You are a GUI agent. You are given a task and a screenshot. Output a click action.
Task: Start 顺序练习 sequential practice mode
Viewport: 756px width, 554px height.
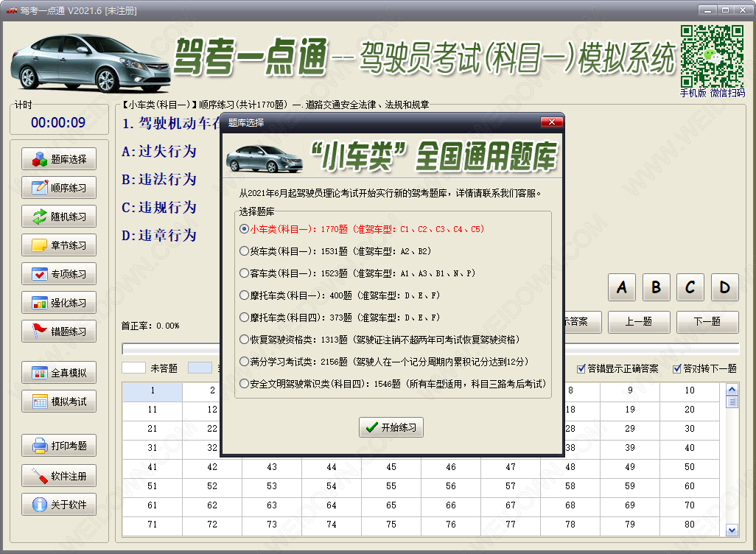(60, 187)
